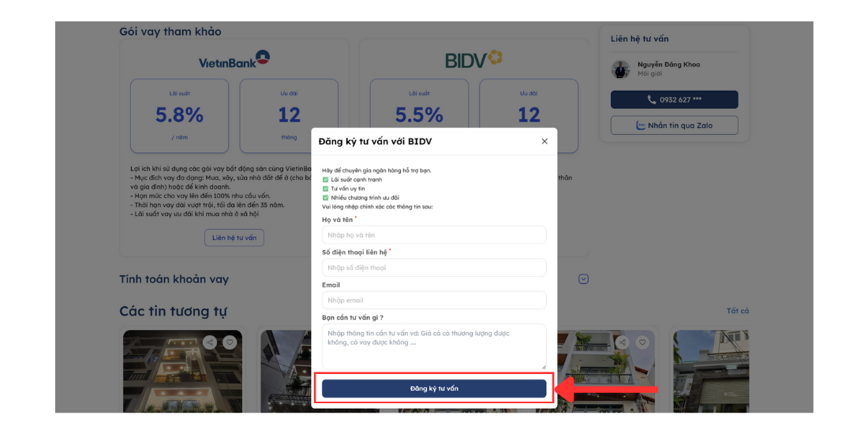Viewport: 868px width, 434px height.
Task: Close the BIDV consultation dialog
Action: (x=544, y=141)
